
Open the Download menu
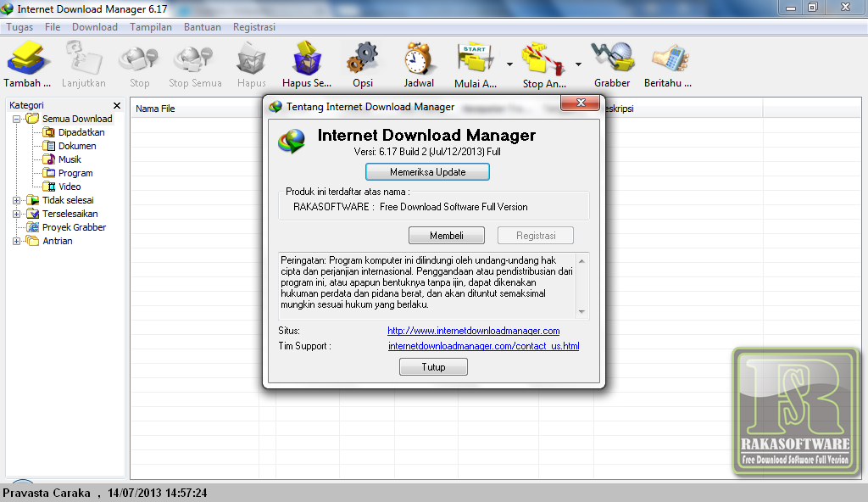tap(95, 27)
